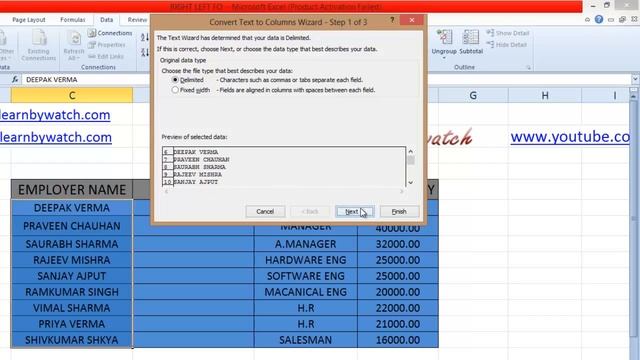This screenshot has width=640, height=360.
Task: Select the DEEPAK VERMA cell
Action: (72, 208)
